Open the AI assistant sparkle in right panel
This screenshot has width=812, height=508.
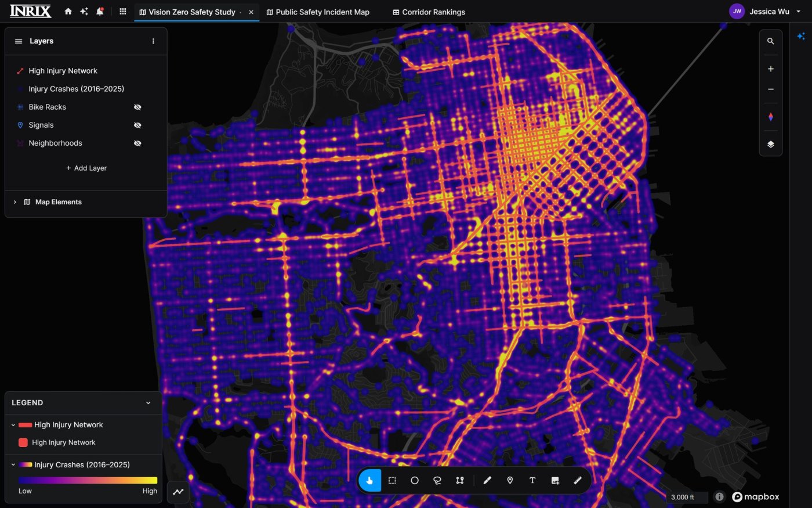pyautogui.click(x=801, y=36)
